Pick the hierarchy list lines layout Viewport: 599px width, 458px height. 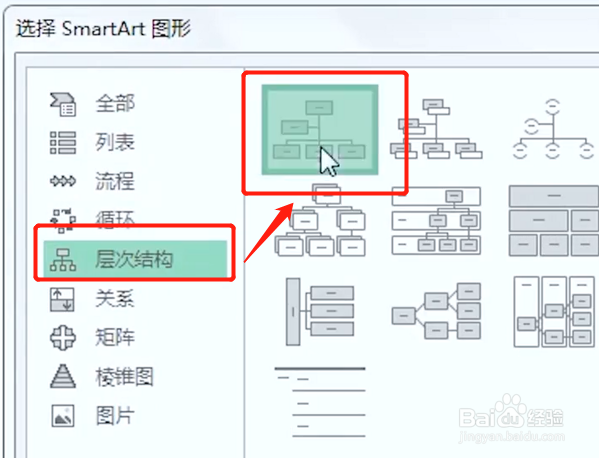coord(320,402)
